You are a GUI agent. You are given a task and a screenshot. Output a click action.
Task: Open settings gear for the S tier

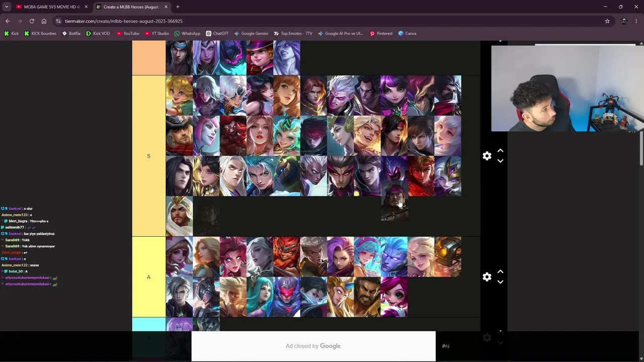[x=487, y=156]
